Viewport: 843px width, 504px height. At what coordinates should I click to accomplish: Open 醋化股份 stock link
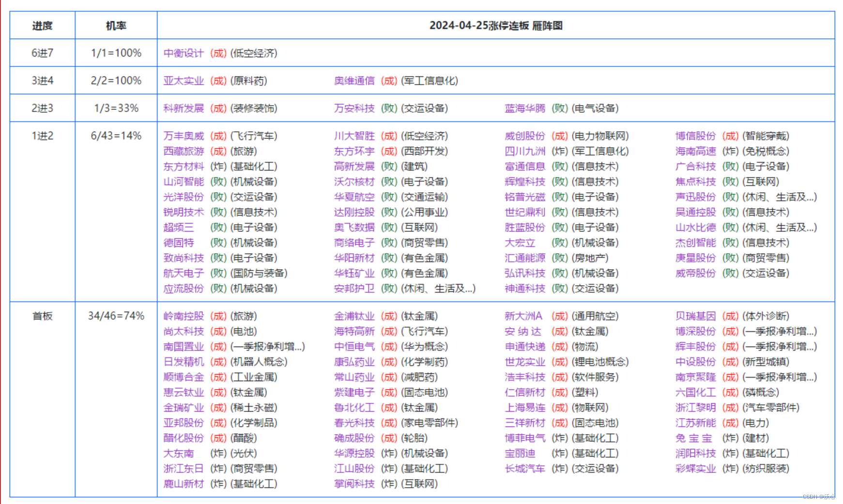pyautogui.click(x=184, y=438)
